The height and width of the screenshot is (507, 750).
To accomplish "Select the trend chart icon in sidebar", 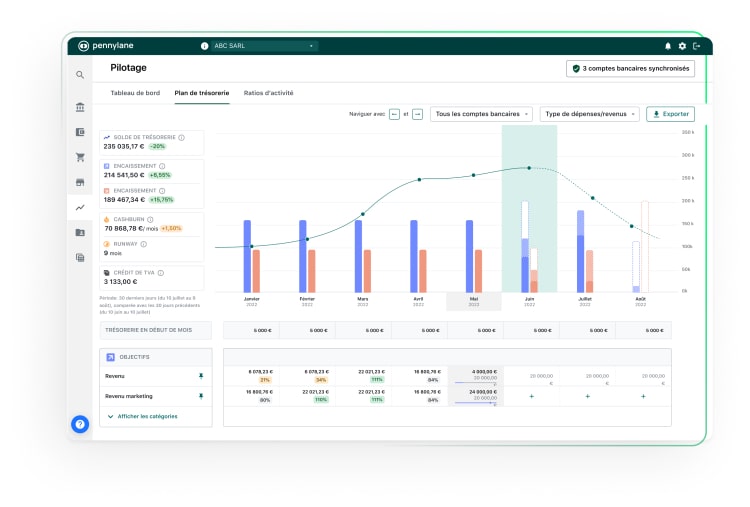I will tap(80, 207).
